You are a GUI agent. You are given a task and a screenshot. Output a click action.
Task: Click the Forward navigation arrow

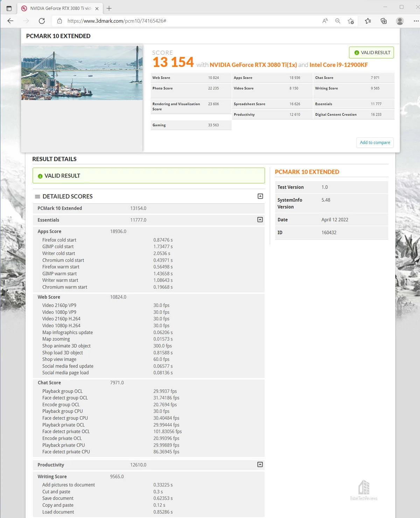[26, 21]
